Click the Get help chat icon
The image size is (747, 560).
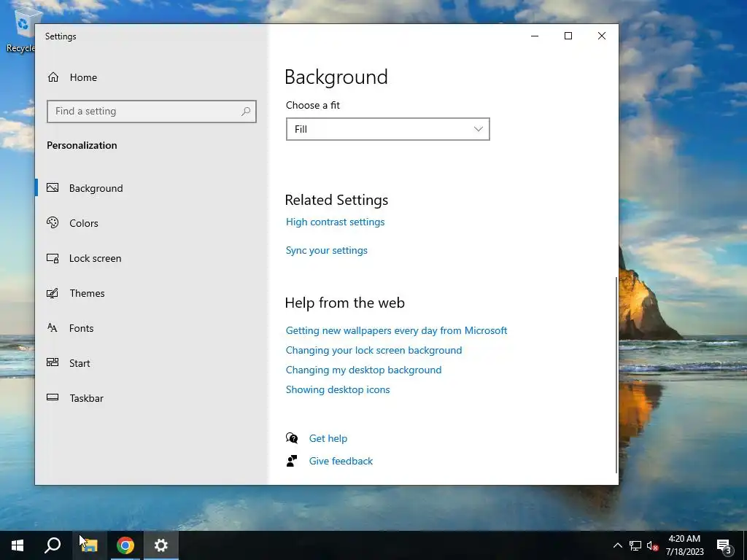point(292,437)
